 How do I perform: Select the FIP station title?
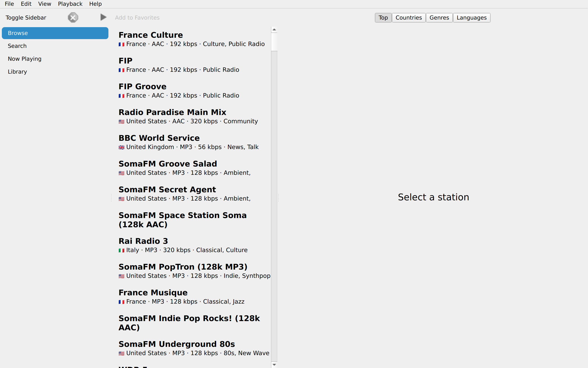click(125, 60)
